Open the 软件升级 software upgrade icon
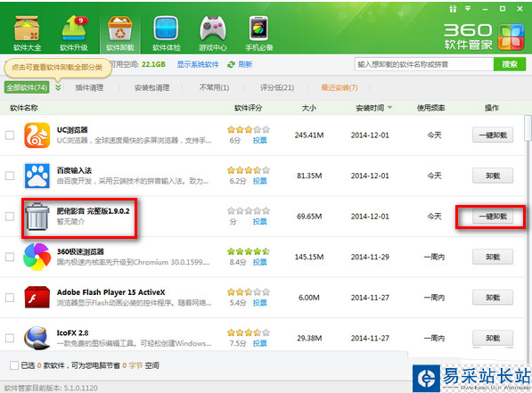Image resolution: width=532 pixels, height=393 pixels. point(74,33)
